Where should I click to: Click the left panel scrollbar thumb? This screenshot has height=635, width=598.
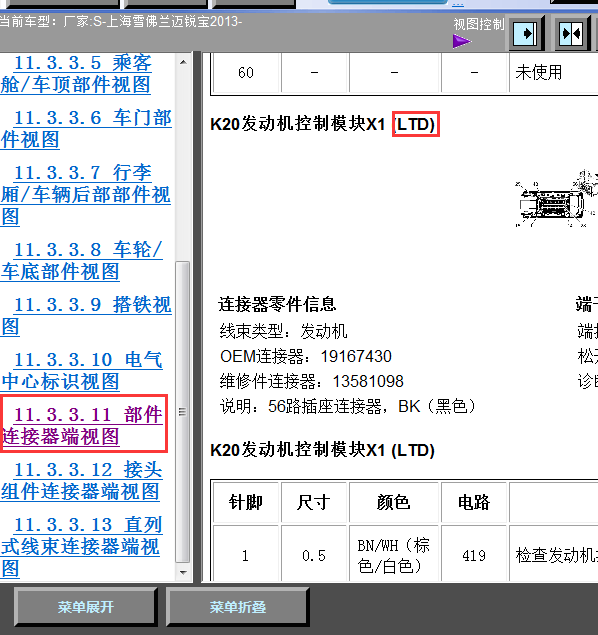[x=183, y=412]
